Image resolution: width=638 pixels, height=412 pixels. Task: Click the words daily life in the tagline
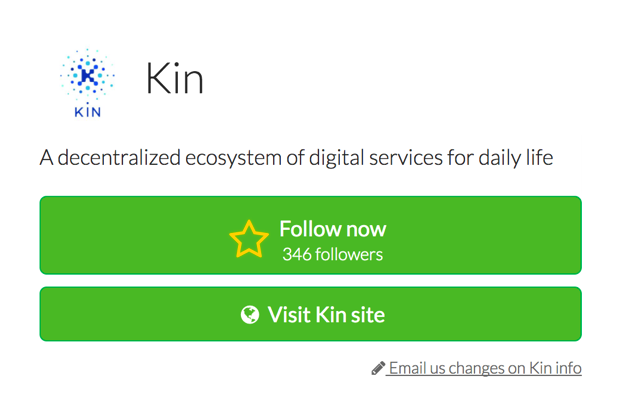[516, 158]
